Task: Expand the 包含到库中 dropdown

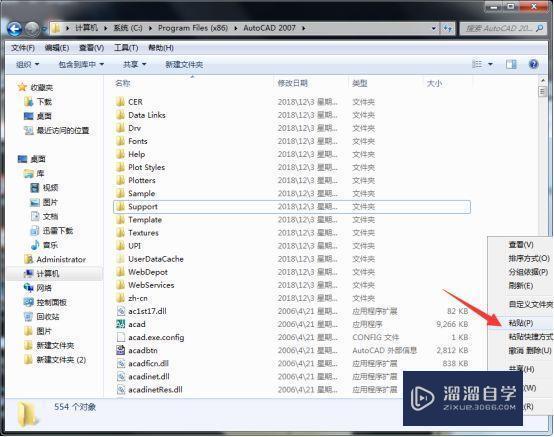Action: pos(81,65)
